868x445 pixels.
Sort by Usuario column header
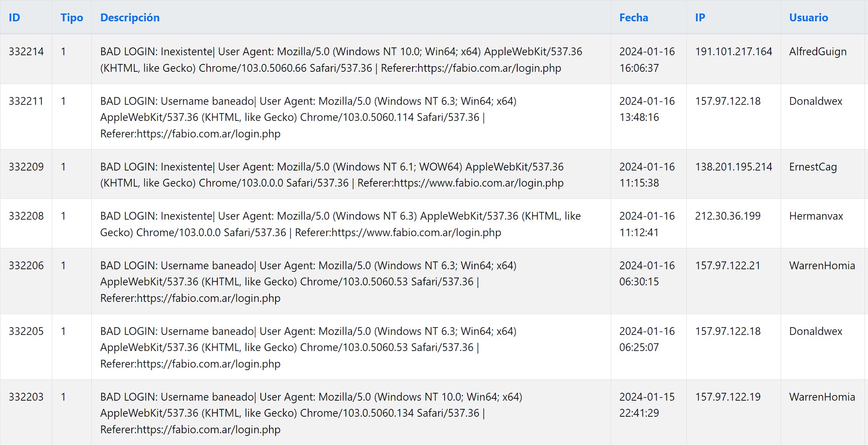[808, 17]
